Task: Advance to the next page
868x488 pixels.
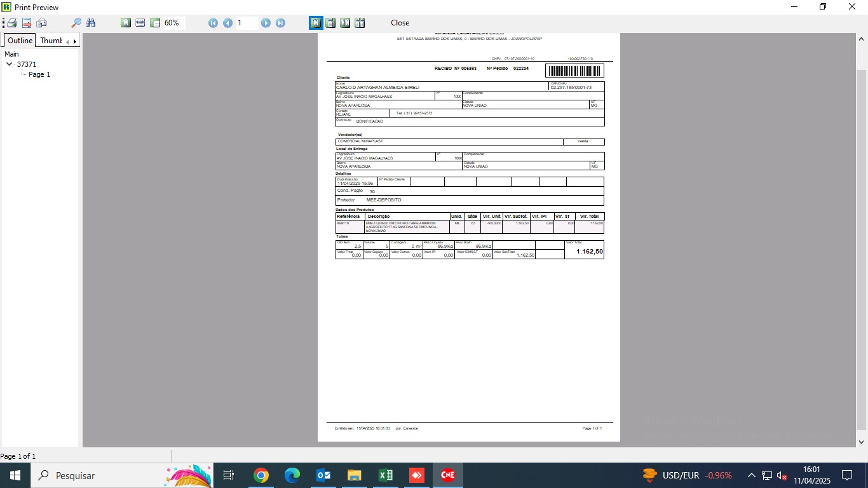Action: (x=266, y=23)
